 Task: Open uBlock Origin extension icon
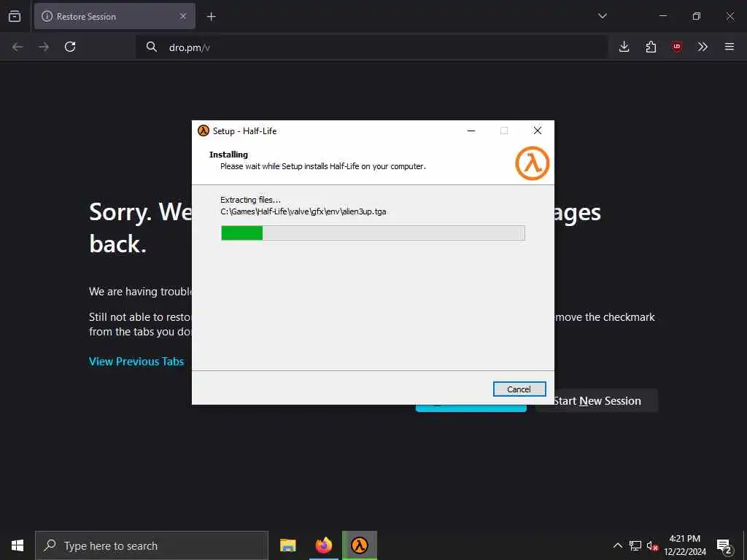(x=677, y=47)
